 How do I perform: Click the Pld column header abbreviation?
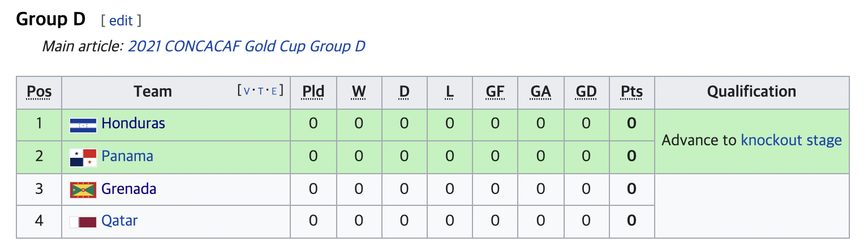pos(313,92)
